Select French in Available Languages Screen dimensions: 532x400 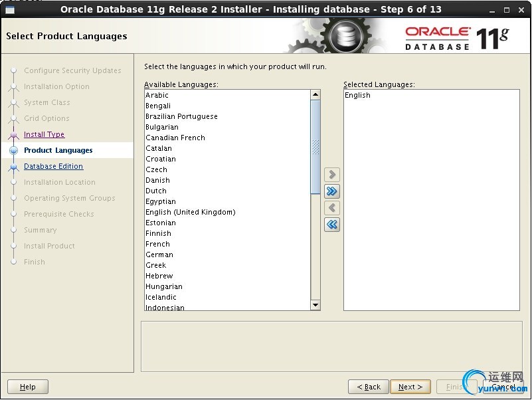pos(227,244)
